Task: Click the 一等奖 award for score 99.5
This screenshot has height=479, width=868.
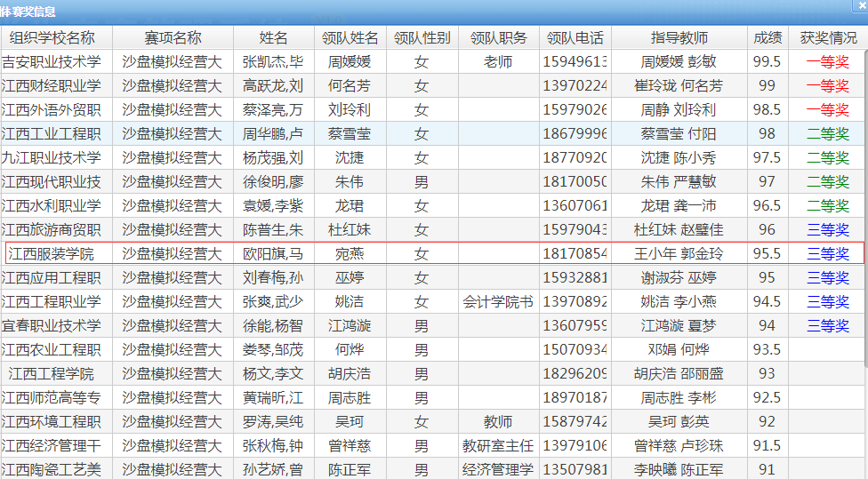Action: [827, 62]
